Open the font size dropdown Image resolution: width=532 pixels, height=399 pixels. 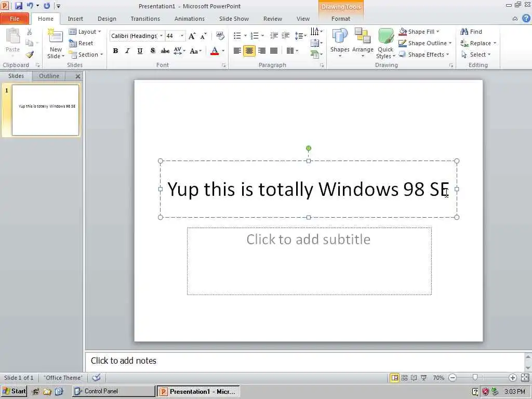pos(182,36)
